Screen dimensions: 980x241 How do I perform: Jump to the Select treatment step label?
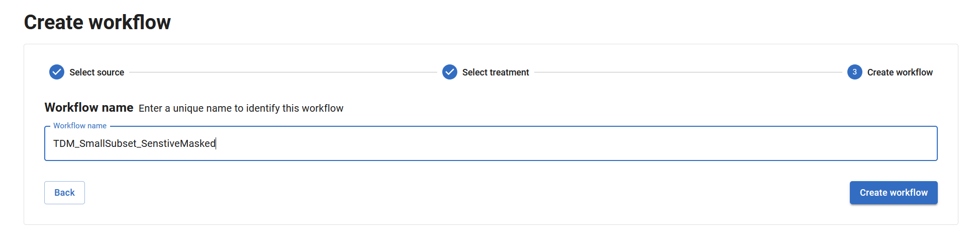tap(496, 72)
